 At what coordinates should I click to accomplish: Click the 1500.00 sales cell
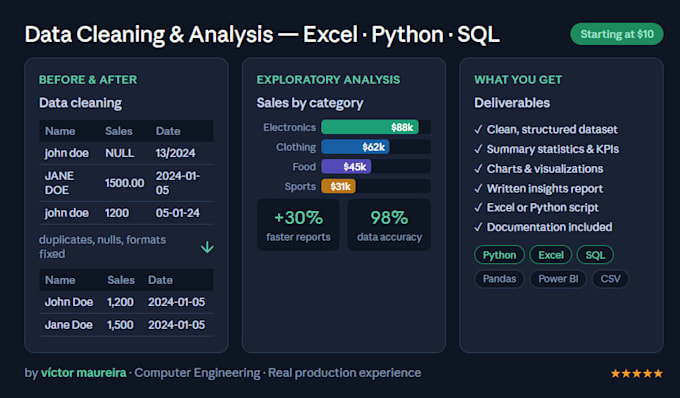click(124, 183)
